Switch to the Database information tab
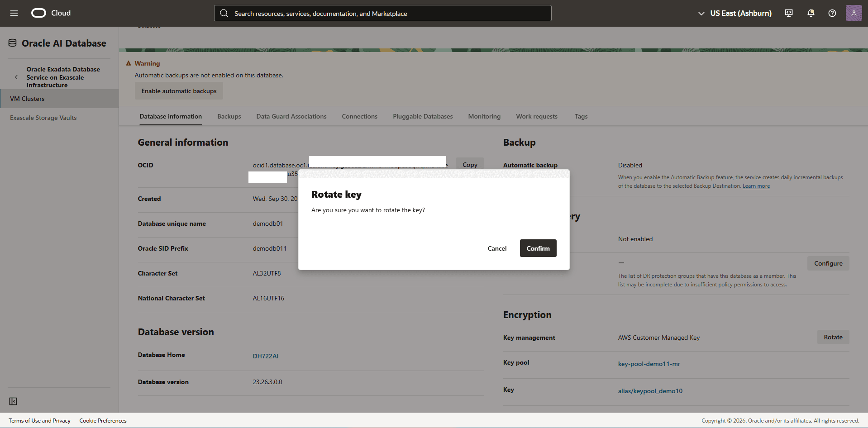Viewport: 868px width, 428px height. [171, 116]
